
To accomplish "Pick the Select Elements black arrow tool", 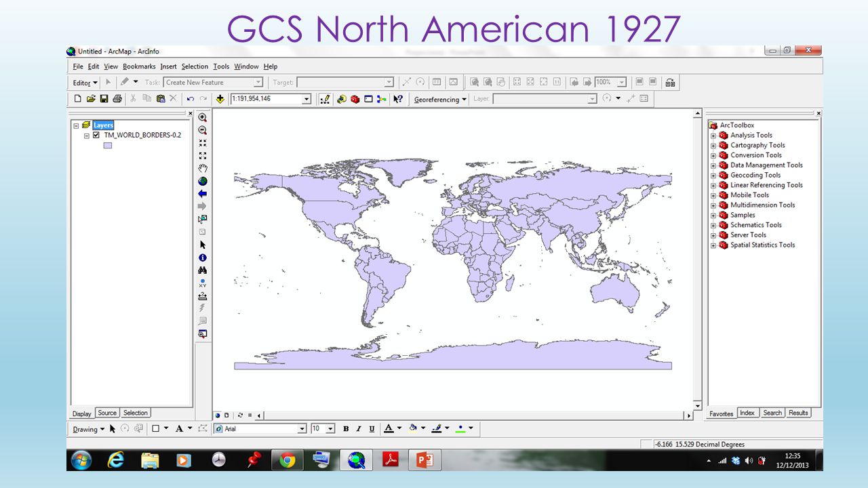I will point(202,245).
